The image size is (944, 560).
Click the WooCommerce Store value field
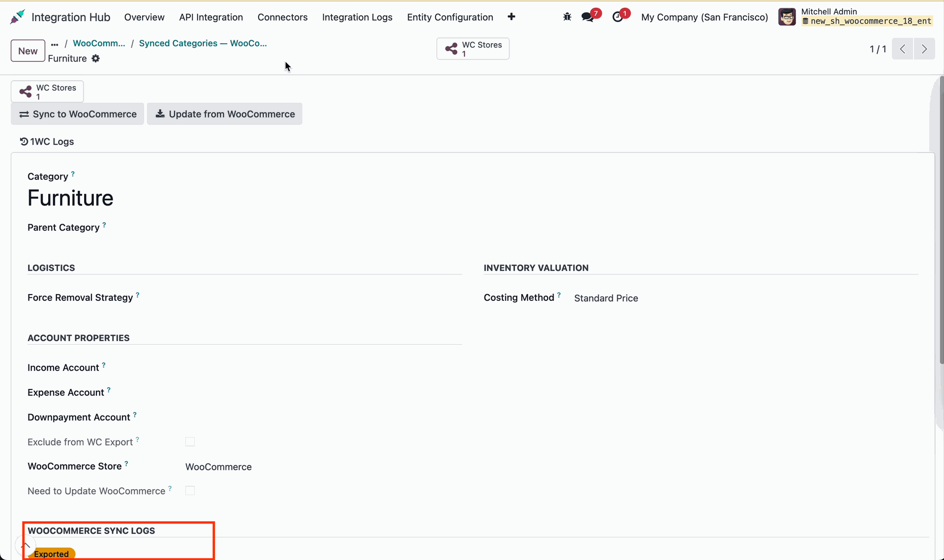[x=218, y=467]
